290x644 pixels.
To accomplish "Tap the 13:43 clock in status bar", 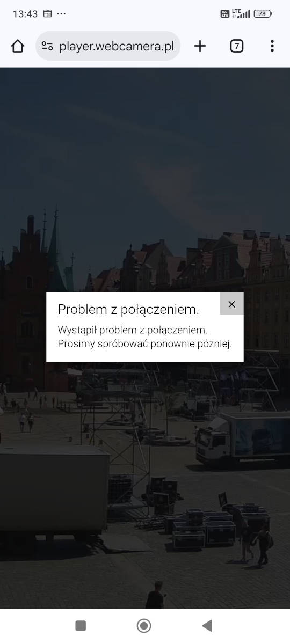I will click(x=25, y=14).
